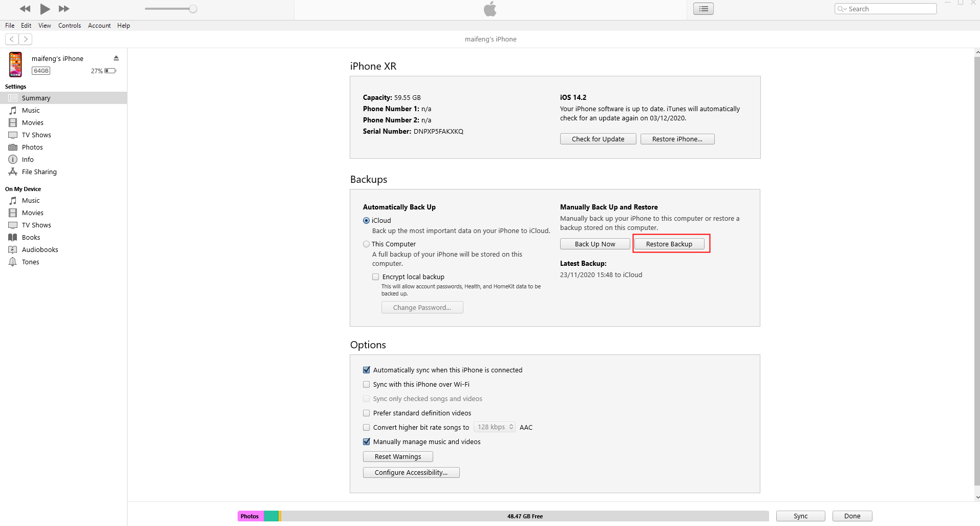Open File Sharing in the sidebar
The width and height of the screenshot is (980, 526).
click(39, 172)
